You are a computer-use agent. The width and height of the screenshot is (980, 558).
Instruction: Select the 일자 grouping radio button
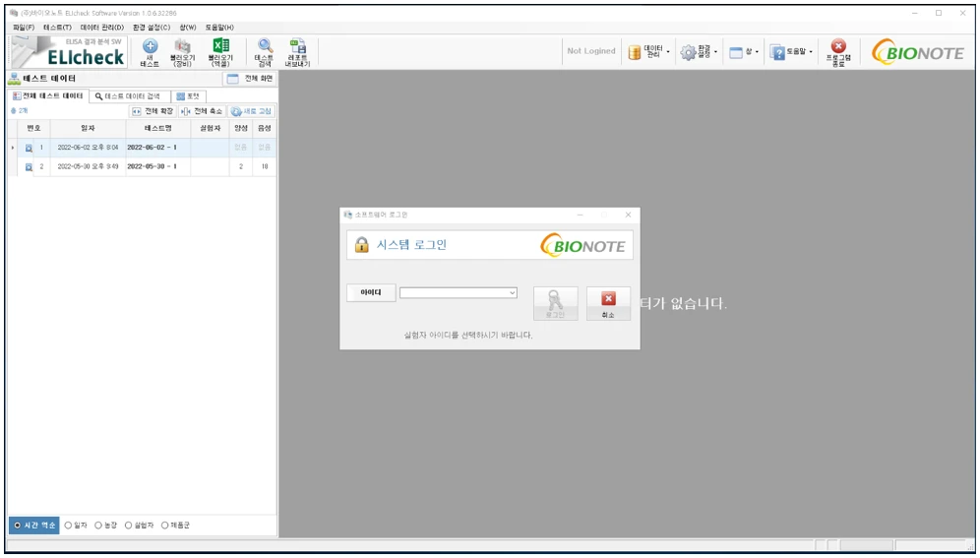tap(76, 526)
